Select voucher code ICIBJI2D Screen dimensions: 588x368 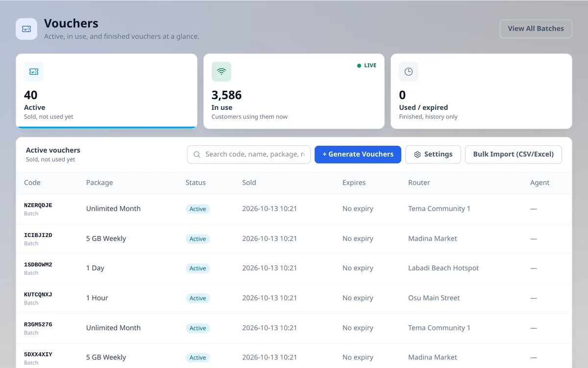[38, 235]
